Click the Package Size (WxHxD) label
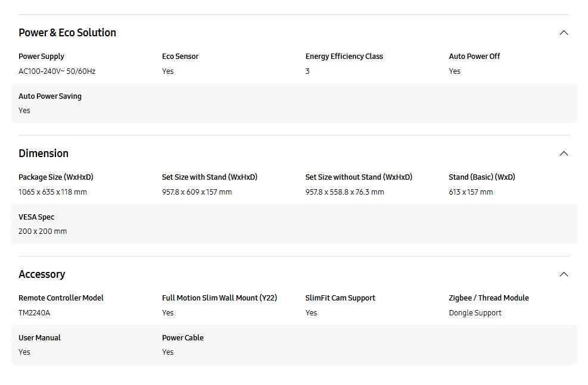This screenshot has height=385, width=588. [x=56, y=177]
